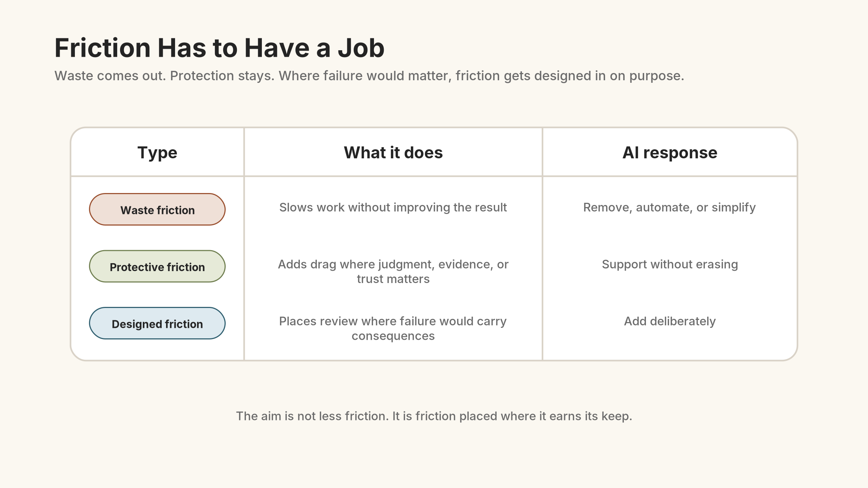Click the AI response column header
The image size is (868, 488).
point(670,153)
